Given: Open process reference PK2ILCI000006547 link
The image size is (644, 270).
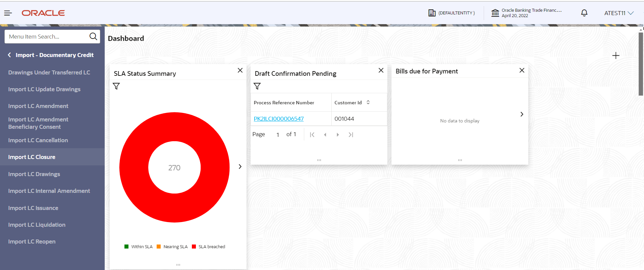Looking at the screenshot, I should (279, 119).
